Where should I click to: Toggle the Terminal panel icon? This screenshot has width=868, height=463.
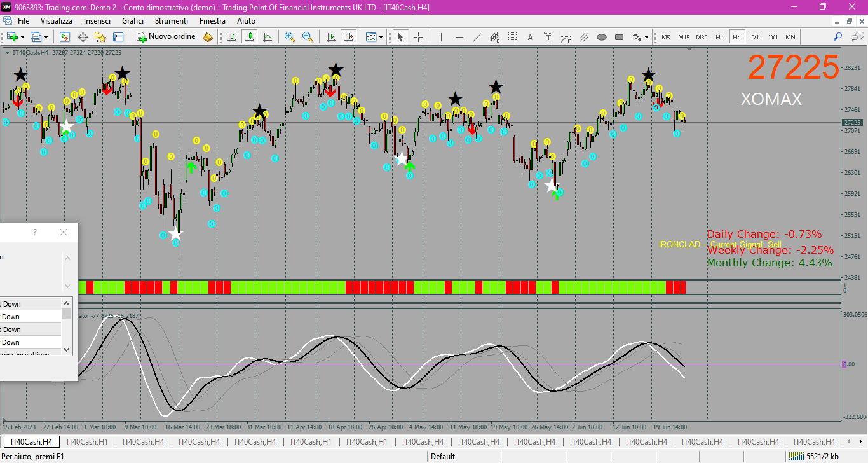[x=118, y=37]
